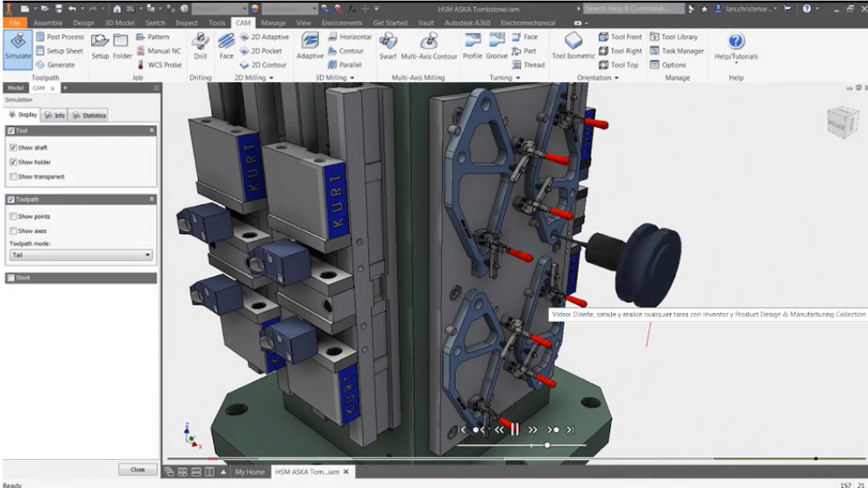Select the Turning Face operation

pyautogui.click(x=525, y=37)
